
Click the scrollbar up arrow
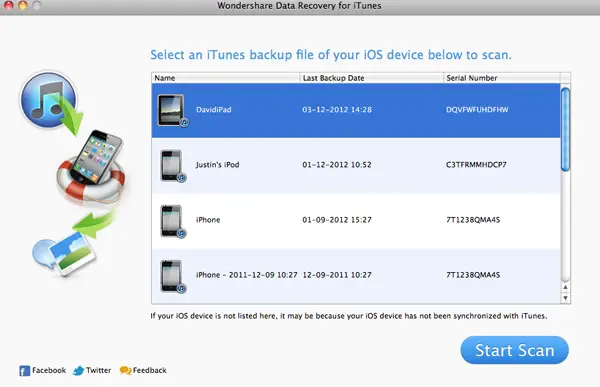coord(565,287)
